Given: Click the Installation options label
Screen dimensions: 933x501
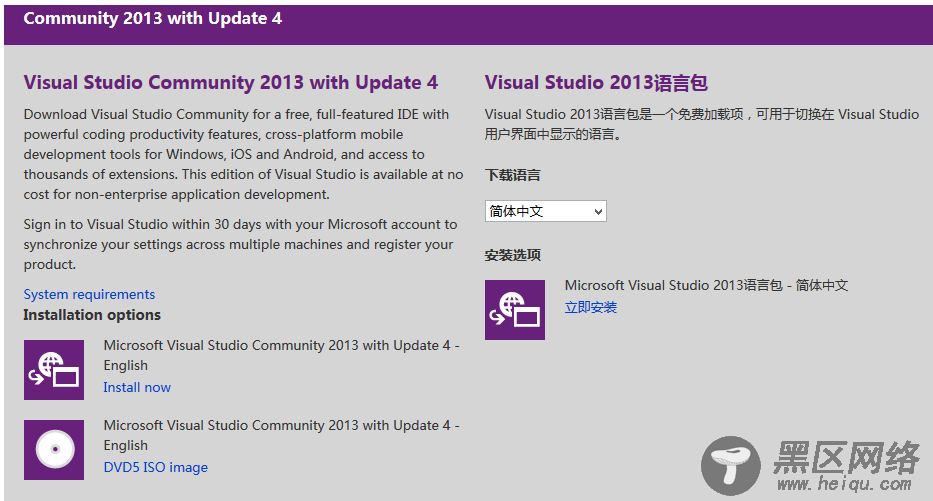Looking at the screenshot, I should pyautogui.click(x=92, y=315).
